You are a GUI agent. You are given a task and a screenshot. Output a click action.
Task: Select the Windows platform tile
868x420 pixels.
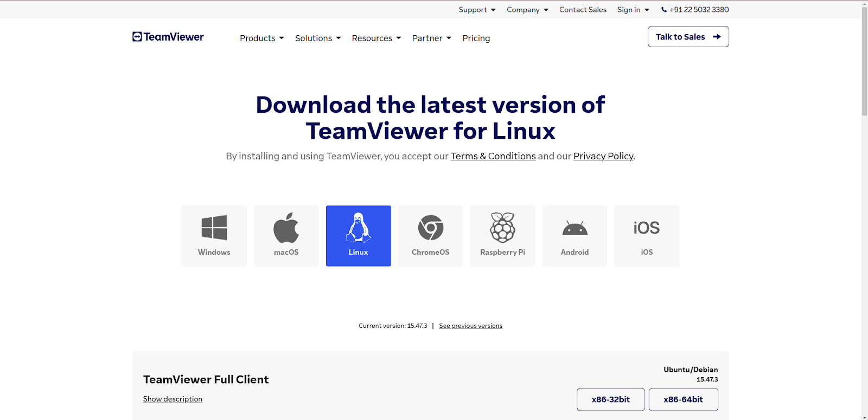pyautogui.click(x=214, y=236)
